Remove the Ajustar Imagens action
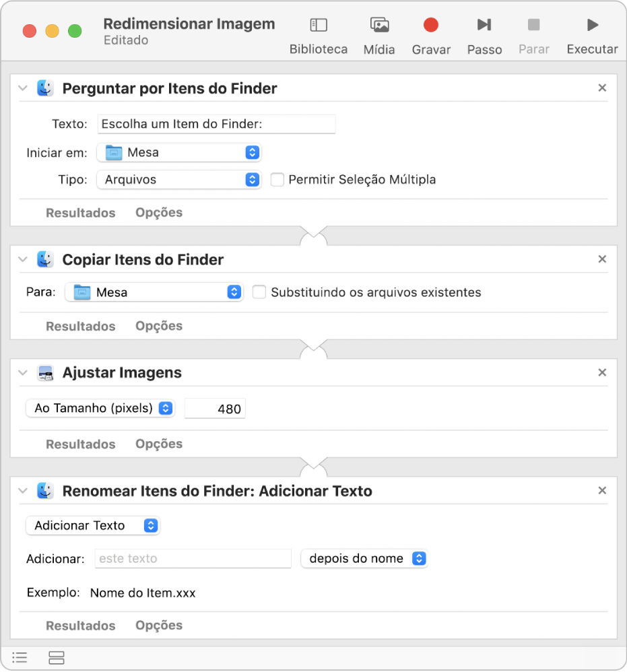Screen dimensions: 627x672 (x=602, y=372)
